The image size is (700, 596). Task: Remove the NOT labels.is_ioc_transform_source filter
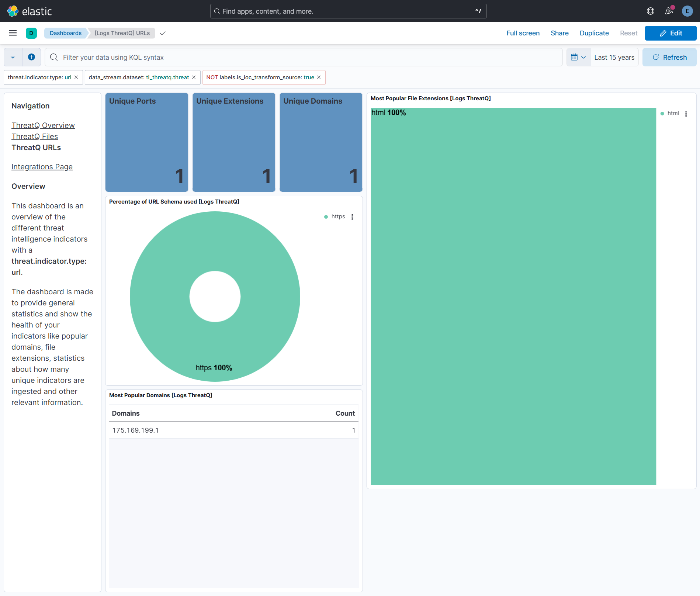[319, 77]
